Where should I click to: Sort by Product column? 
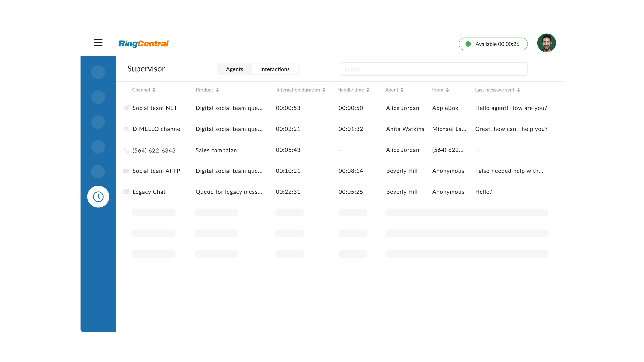point(207,90)
